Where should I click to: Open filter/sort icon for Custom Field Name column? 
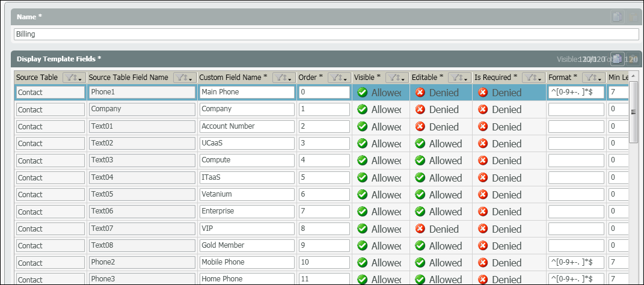(283, 78)
